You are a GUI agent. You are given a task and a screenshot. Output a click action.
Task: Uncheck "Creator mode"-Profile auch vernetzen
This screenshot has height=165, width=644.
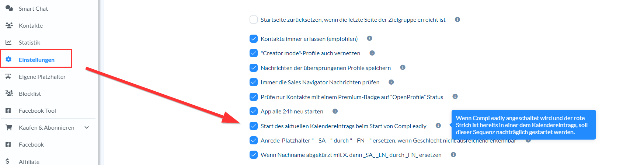[x=254, y=53]
